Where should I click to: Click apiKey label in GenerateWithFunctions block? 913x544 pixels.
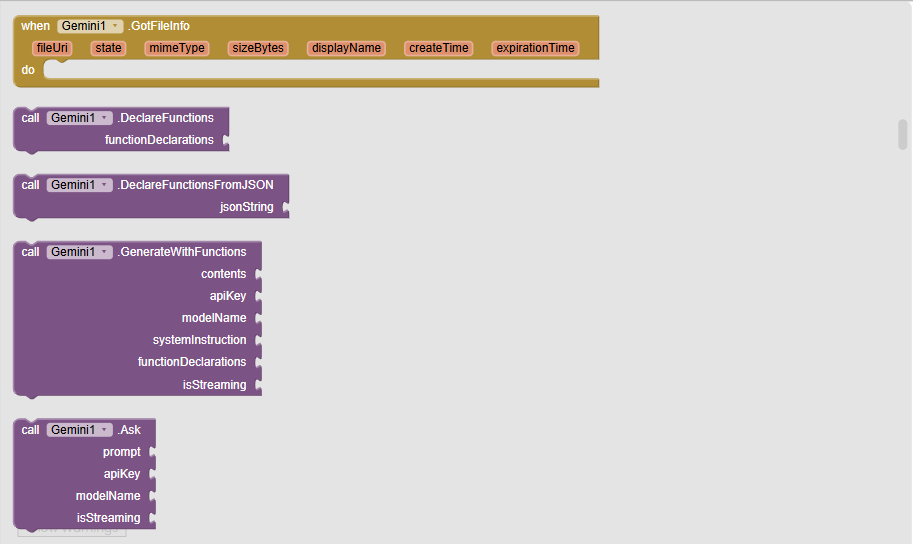(228, 296)
